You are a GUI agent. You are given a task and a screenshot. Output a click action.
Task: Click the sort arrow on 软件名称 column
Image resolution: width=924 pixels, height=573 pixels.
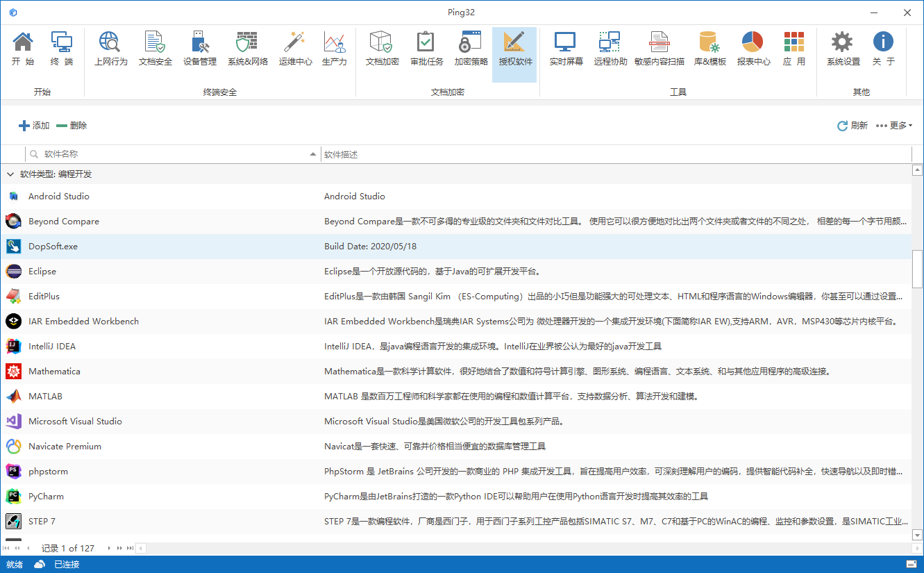[312, 154]
